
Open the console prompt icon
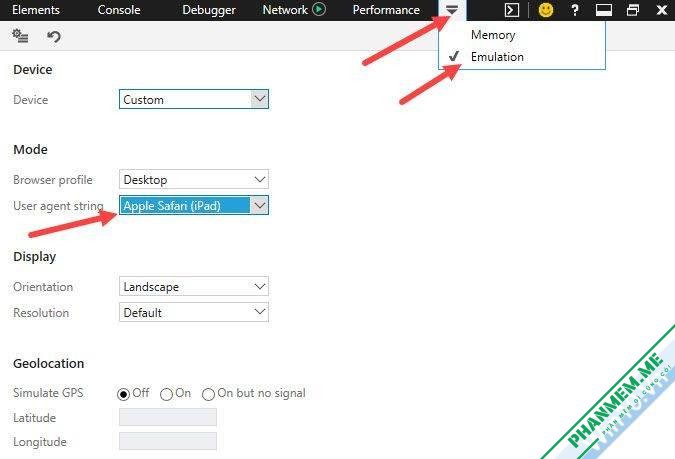pos(511,10)
